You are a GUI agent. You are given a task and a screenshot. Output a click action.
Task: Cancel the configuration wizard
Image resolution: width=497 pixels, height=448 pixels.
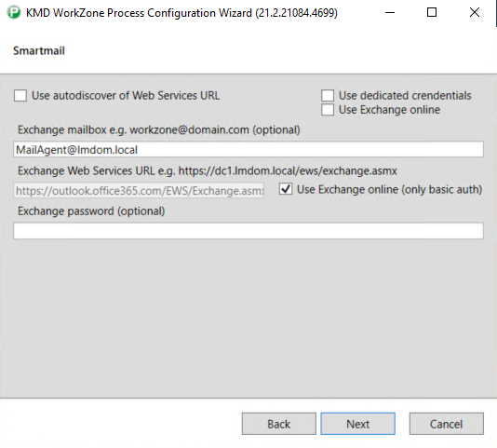coord(447,424)
